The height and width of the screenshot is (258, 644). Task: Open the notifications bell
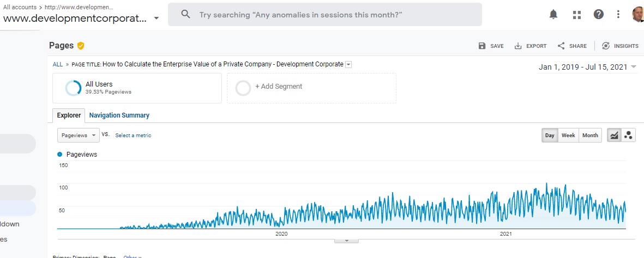[553, 14]
